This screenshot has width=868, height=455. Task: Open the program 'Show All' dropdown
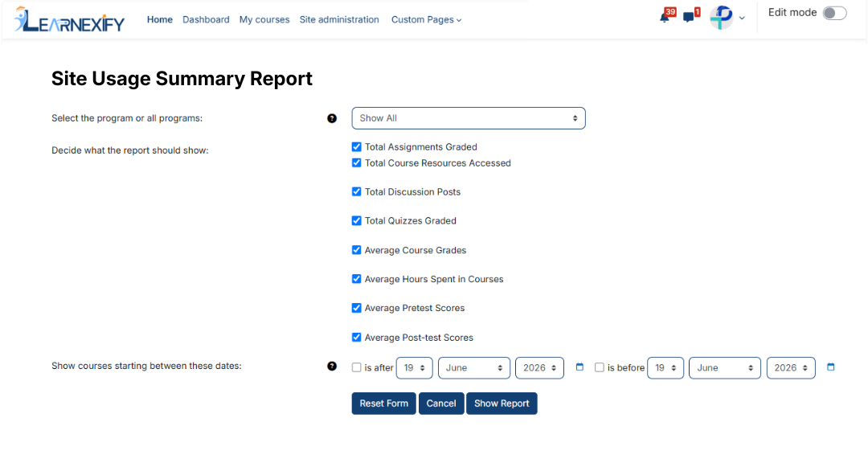pos(469,118)
